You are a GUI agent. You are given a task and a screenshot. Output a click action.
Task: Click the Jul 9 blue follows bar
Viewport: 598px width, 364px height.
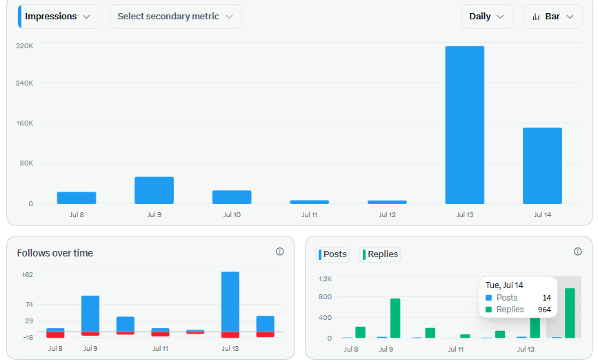pos(90,314)
